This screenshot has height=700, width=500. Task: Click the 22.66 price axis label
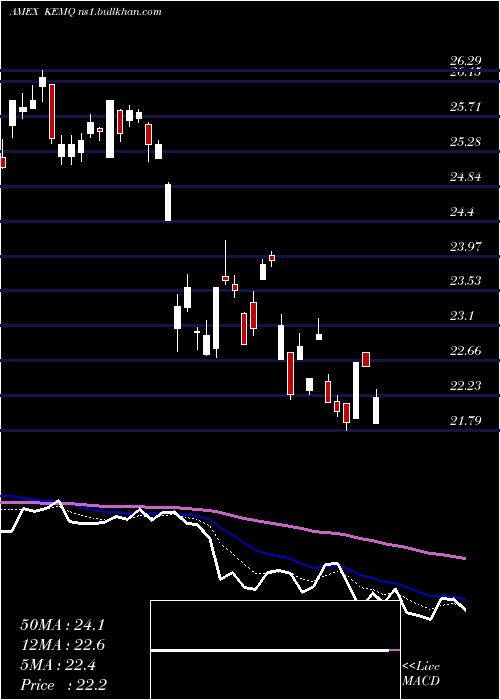[x=466, y=351]
